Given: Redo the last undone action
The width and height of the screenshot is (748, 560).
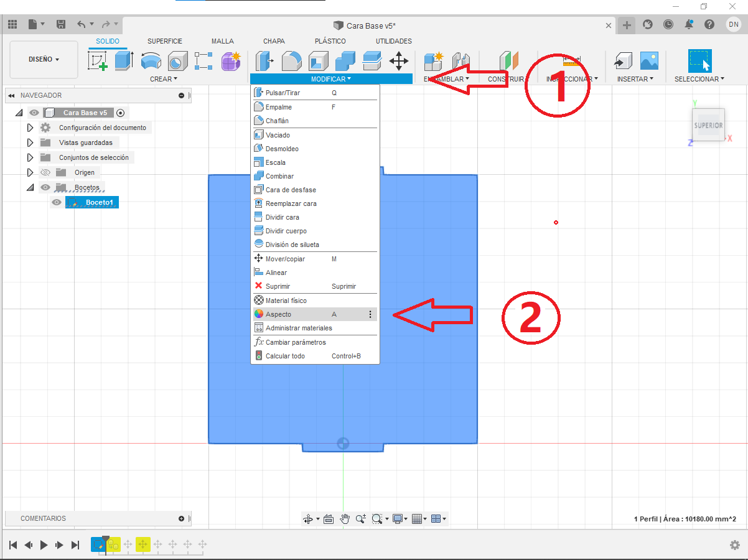Looking at the screenshot, I should pos(106,25).
